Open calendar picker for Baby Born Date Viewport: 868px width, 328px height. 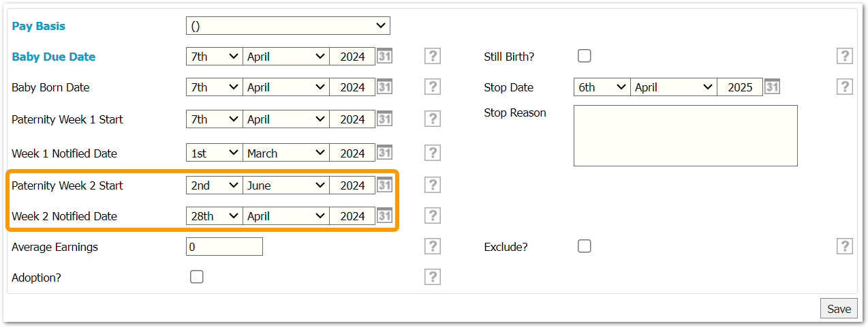[x=385, y=87]
